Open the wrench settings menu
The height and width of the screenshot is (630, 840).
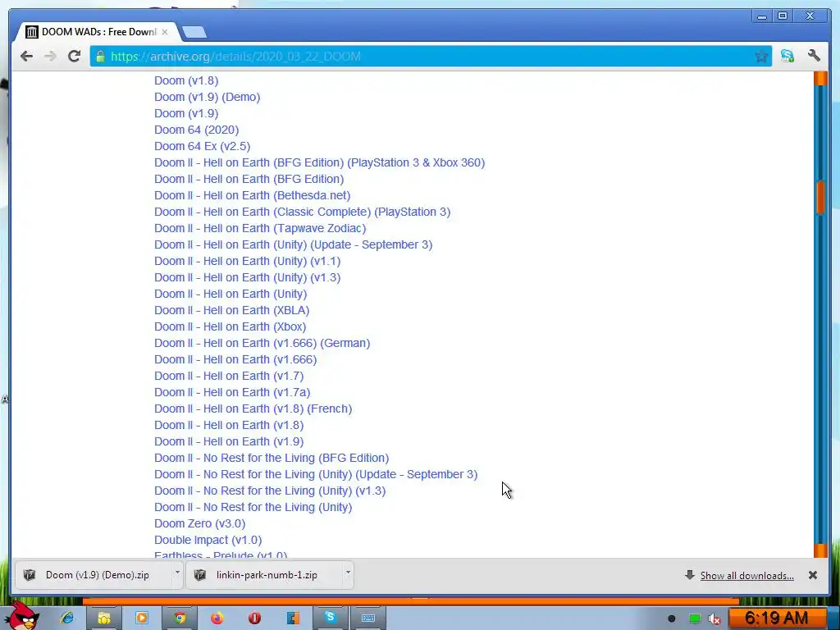coord(814,56)
